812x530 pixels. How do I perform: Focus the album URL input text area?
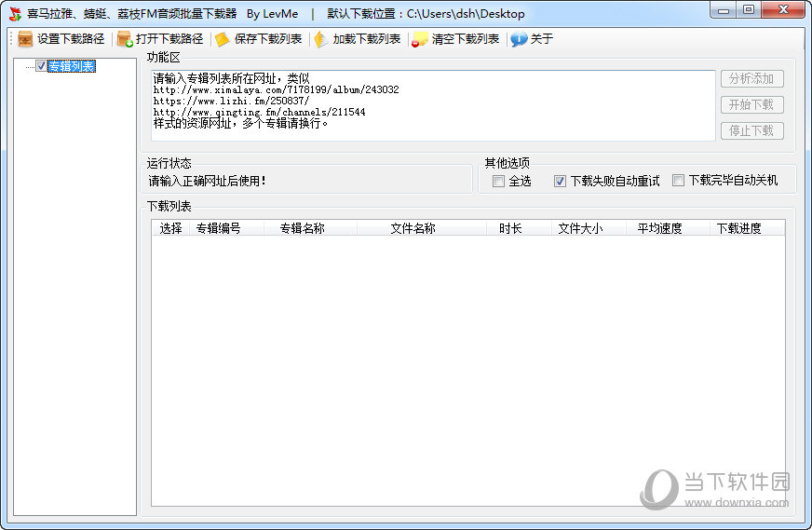pos(433,105)
